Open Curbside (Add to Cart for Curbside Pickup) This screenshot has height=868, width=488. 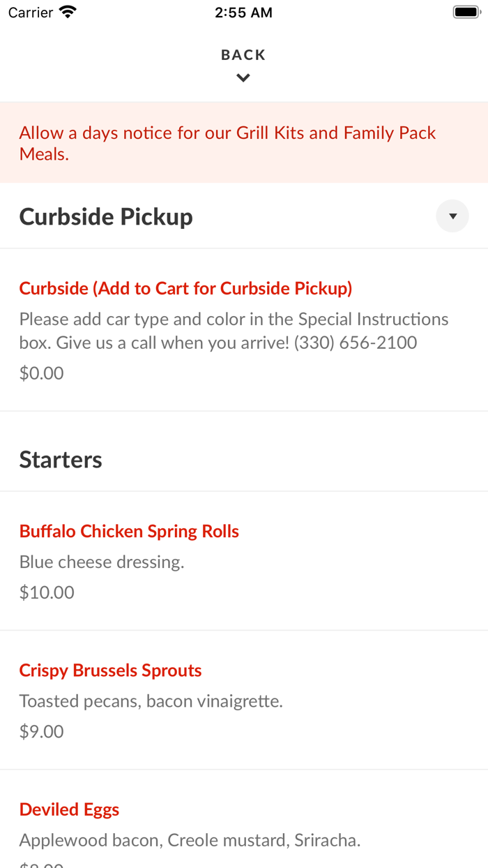(x=185, y=288)
